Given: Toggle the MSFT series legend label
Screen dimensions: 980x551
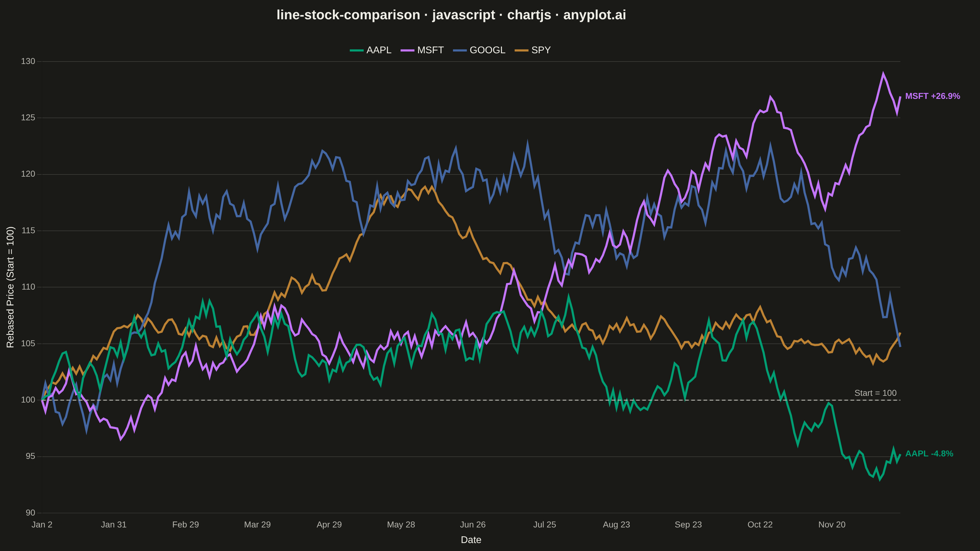Looking at the screenshot, I should [x=430, y=50].
